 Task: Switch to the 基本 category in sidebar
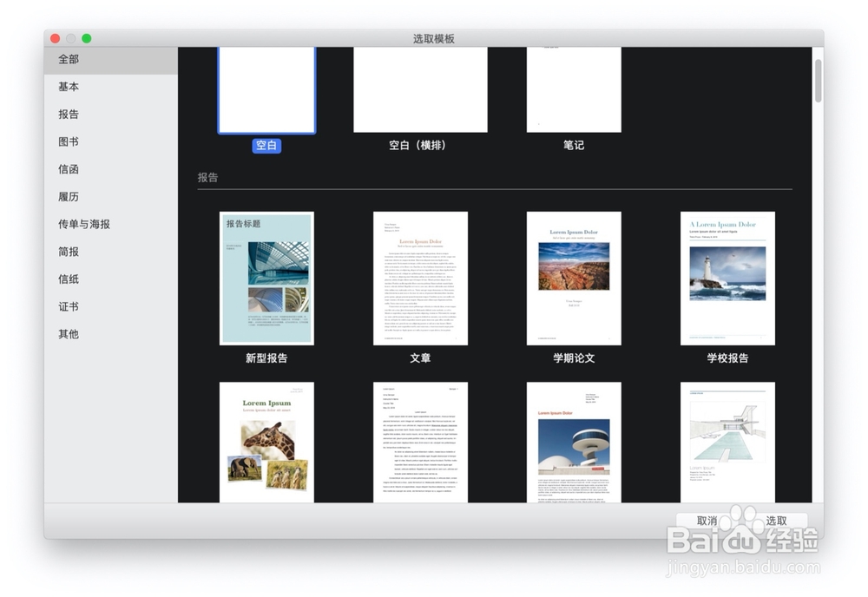coord(69,87)
